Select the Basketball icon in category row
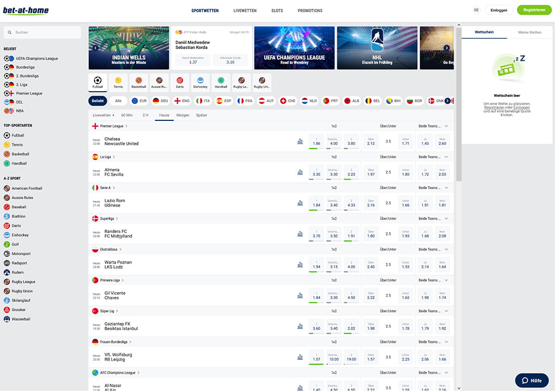 (139, 82)
